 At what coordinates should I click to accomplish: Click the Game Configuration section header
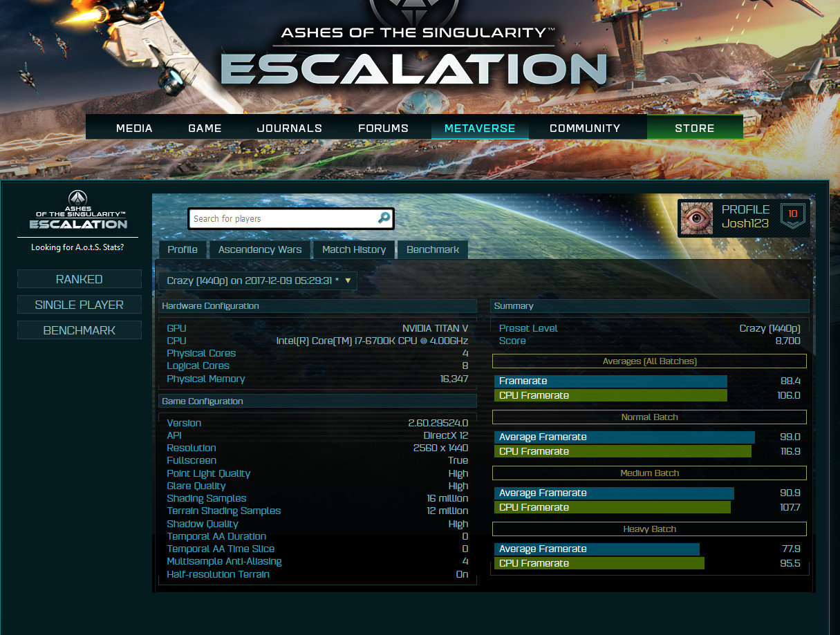coord(317,401)
